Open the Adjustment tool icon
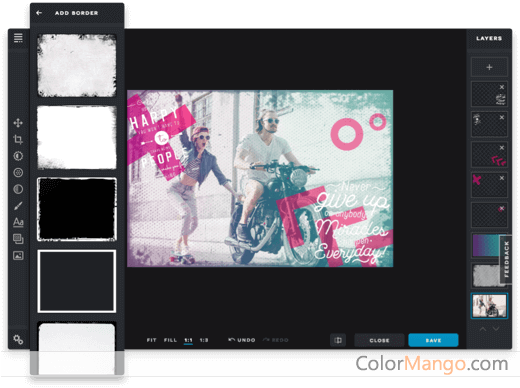Screen dimensions: 520x388 click(x=18, y=156)
